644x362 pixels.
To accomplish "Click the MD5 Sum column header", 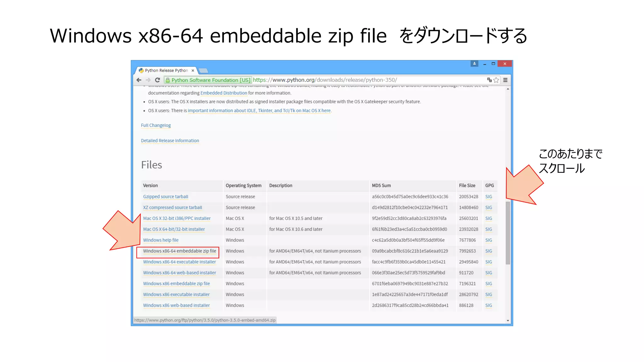I will (x=381, y=186).
